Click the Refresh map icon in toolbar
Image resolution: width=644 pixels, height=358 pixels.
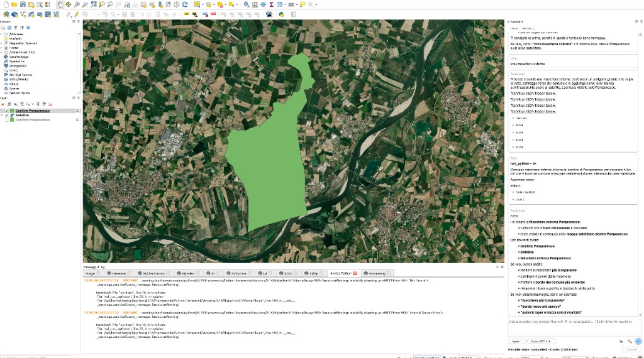coord(185,4)
